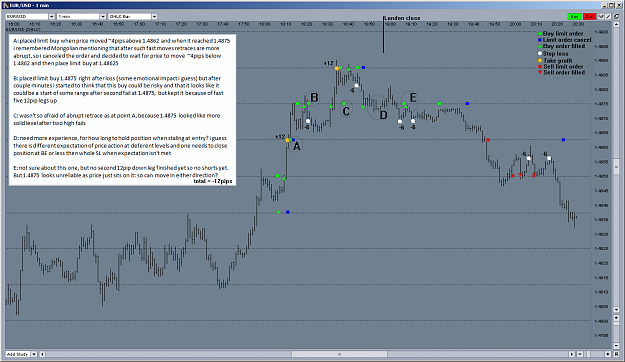The image size is (625, 362).
Task: Click the vertical price scale scrollbar thumb
Action: pos(617,167)
